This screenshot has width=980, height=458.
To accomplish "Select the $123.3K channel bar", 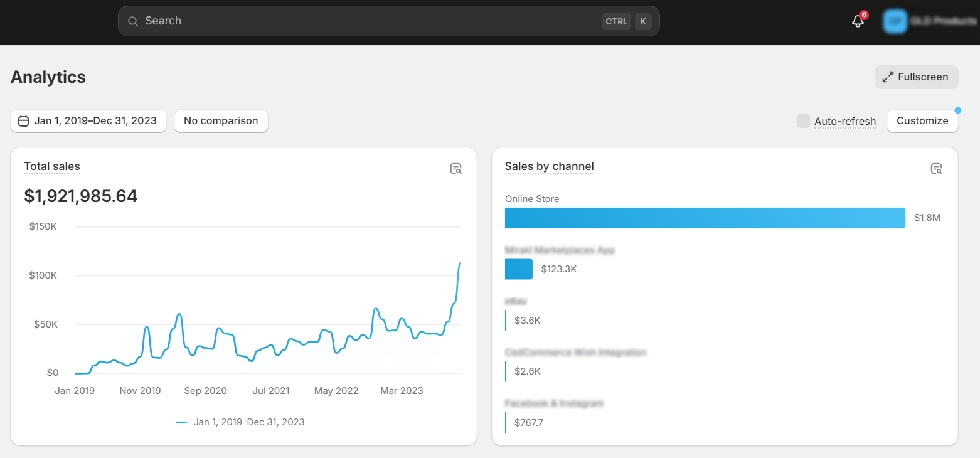I will point(519,269).
